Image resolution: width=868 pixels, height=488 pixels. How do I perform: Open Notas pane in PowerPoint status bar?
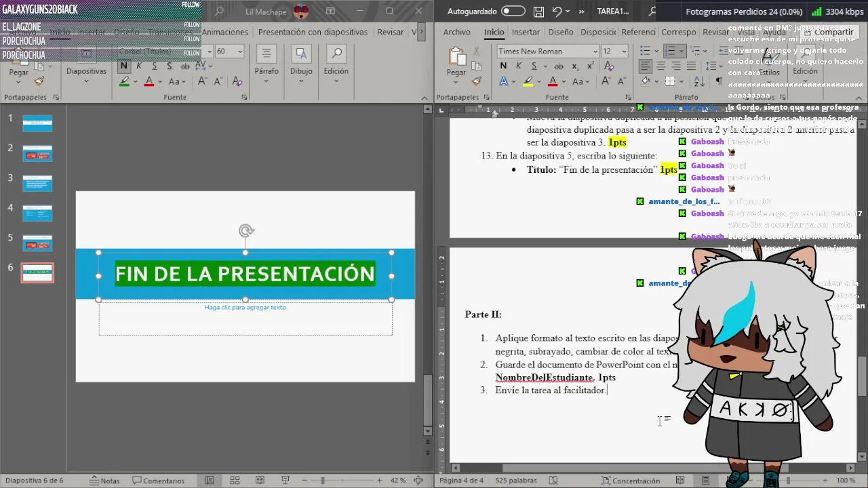tap(105, 481)
